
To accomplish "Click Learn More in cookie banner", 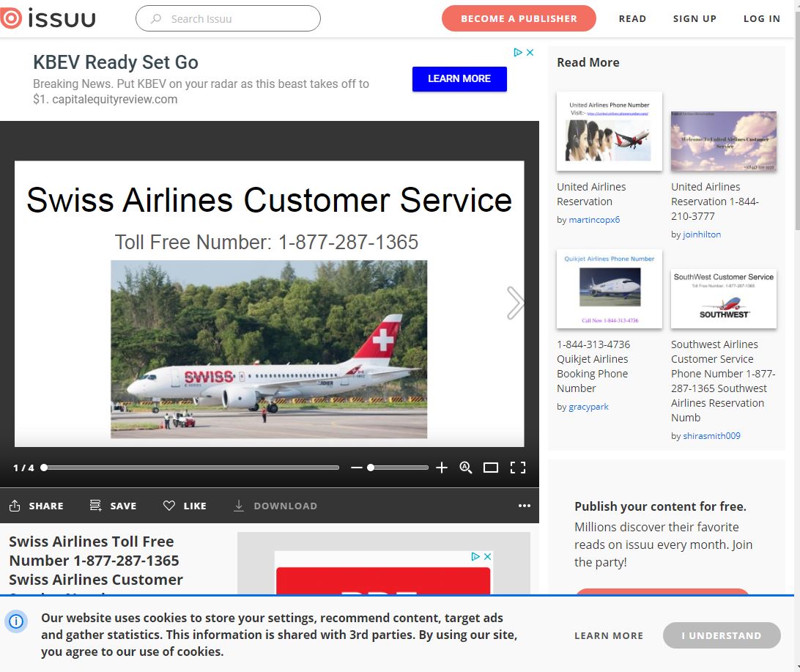I will 609,636.
